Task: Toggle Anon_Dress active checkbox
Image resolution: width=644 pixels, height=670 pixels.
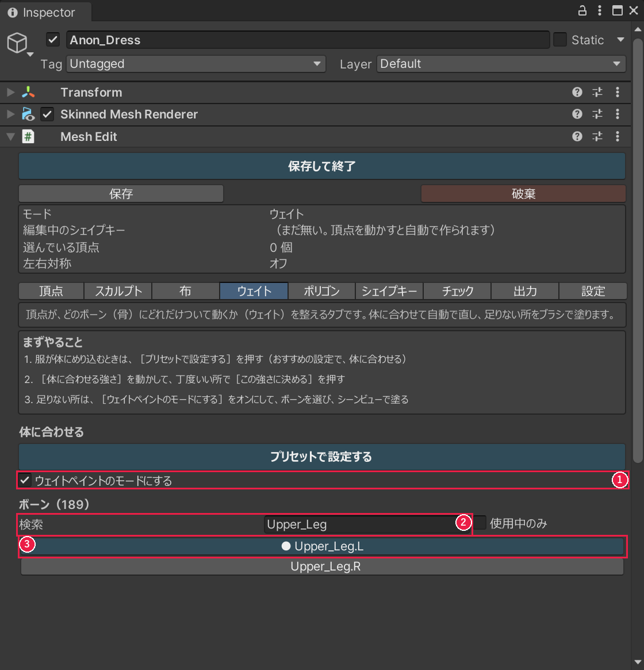Action: coord(52,40)
